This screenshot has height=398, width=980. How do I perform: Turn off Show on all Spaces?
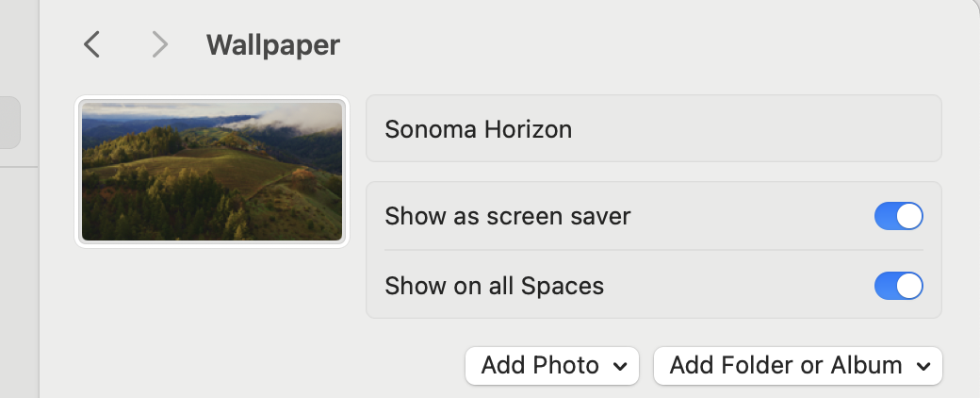click(x=898, y=285)
